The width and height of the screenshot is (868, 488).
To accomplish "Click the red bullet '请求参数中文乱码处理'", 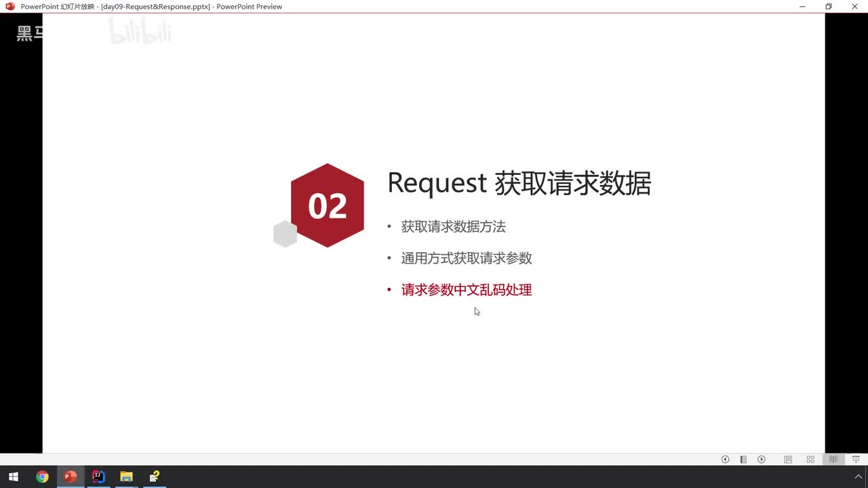I will click(467, 290).
